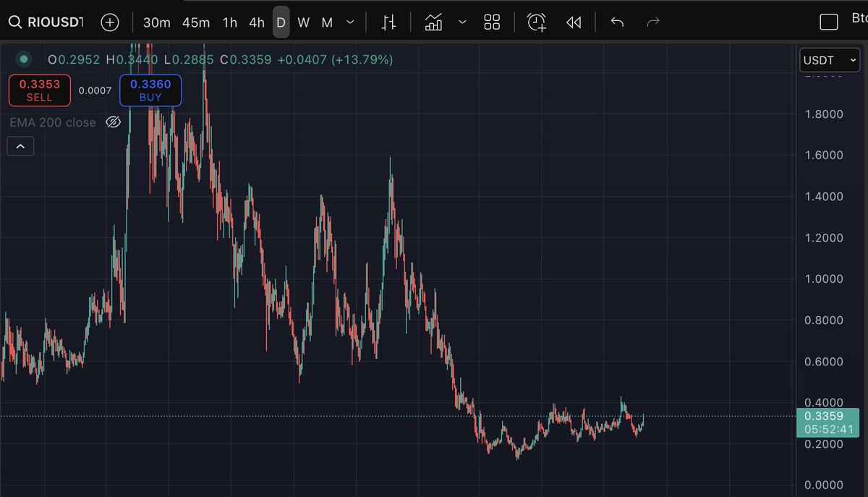Click the 0.3359 current price label

click(x=827, y=416)
